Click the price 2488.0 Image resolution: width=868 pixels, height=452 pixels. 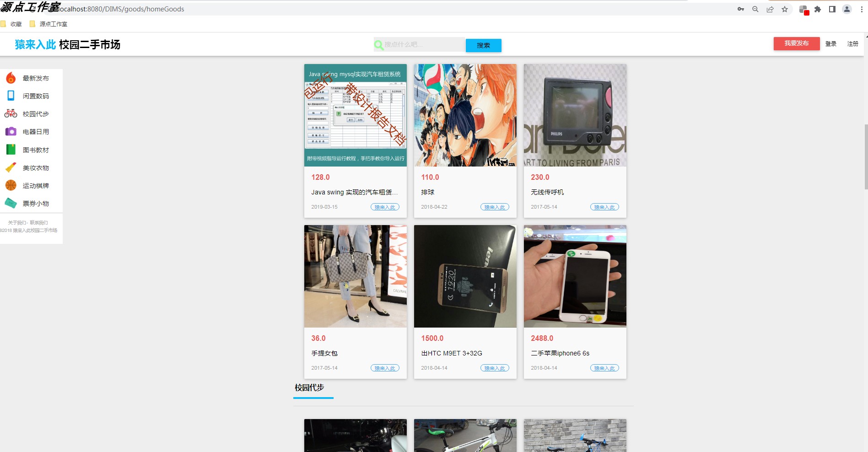[x=542, y=338]
